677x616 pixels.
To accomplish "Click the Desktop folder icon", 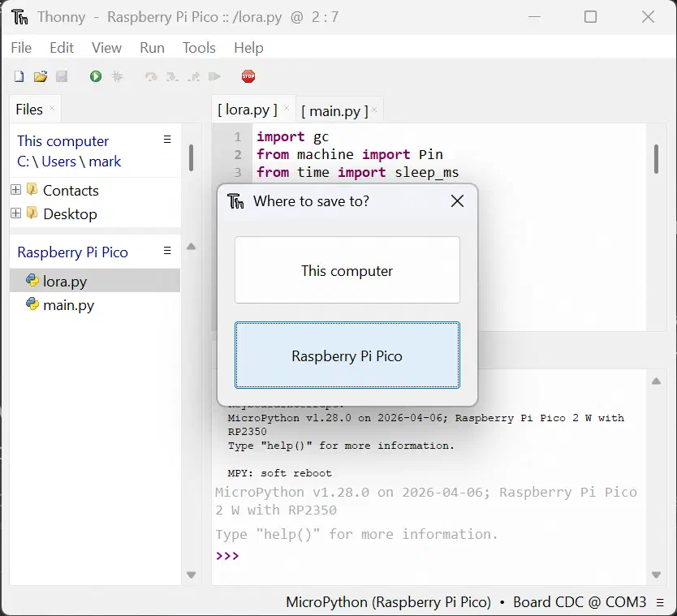I will (32, 213).
